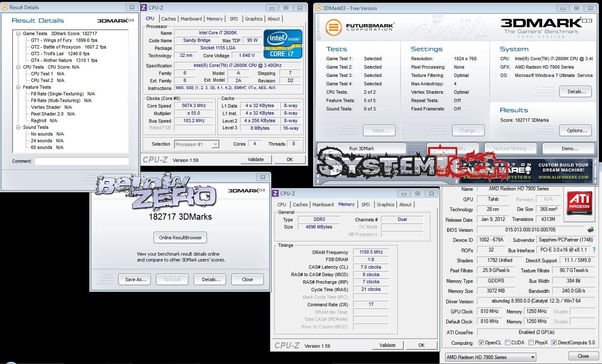This screenshot has width=602, height=364.
Task: Collapse the Game Tests tree node
Action: (x=18, y=33)
